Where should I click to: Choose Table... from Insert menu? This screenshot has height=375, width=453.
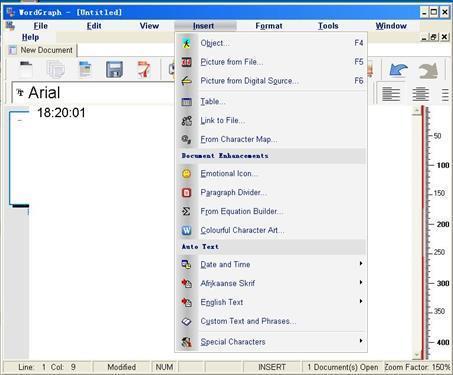tap(271, 102)
